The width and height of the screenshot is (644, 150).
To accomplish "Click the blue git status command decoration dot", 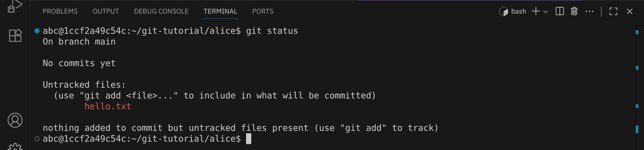I will click(x=37, y=31).
